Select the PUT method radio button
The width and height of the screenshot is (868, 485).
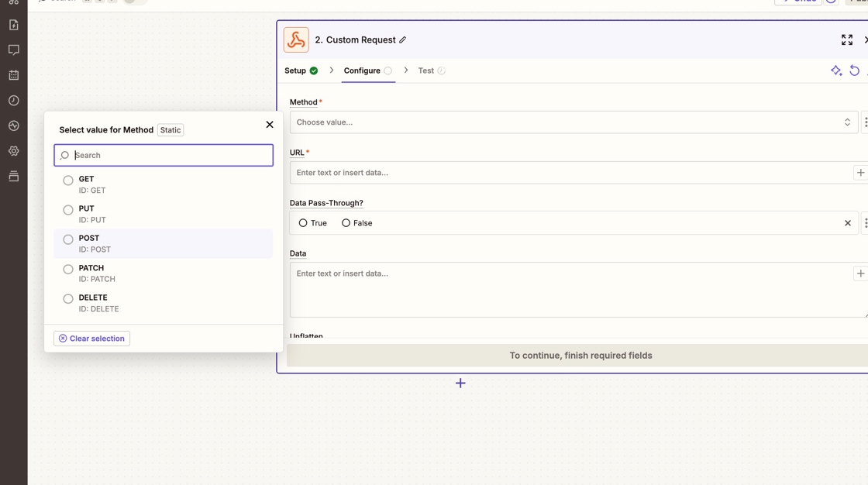68,210
